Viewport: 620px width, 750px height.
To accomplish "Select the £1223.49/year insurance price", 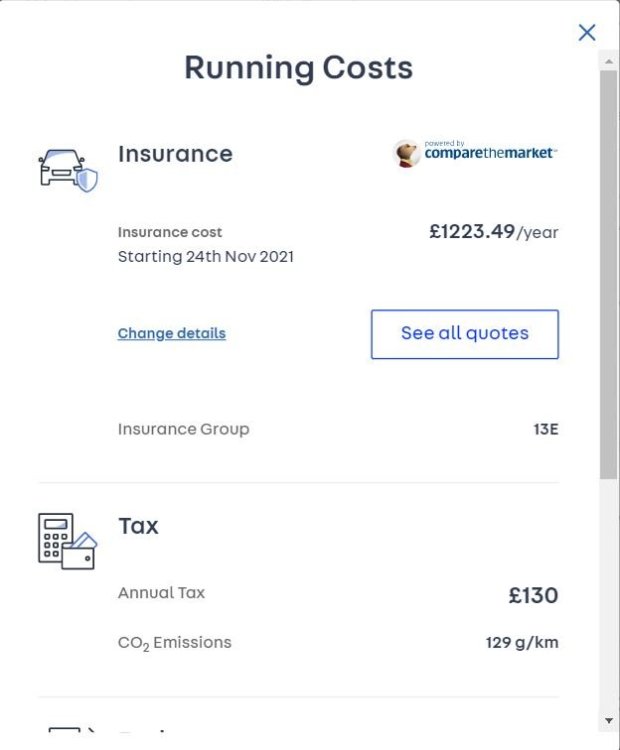I will [494, 232].
